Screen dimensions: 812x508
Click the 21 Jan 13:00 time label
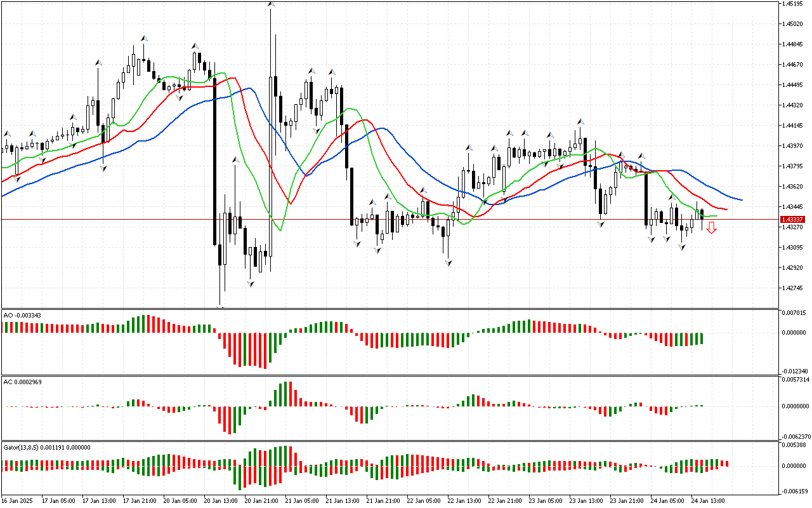[343, 500]
